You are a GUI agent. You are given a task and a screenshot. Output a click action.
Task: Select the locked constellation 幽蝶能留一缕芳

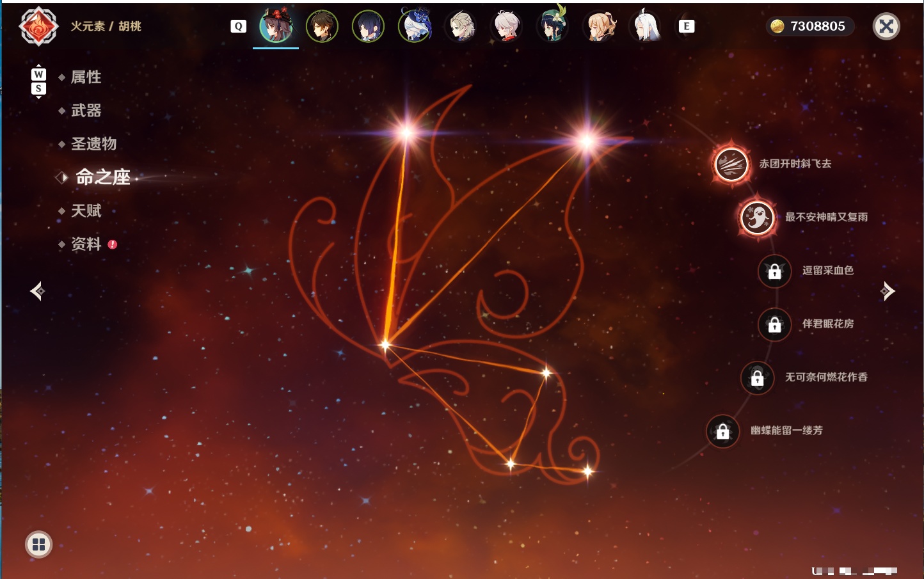[x=722, y=431]
